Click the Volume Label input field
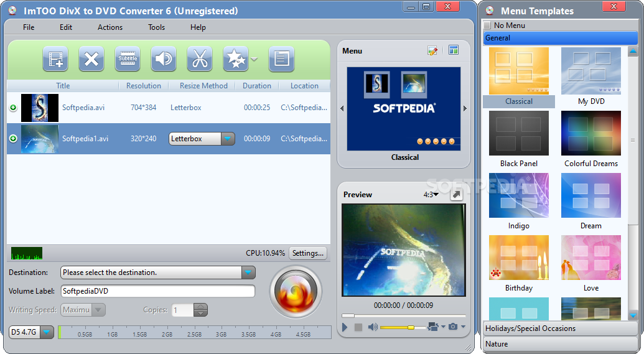The width and height of the screenshot is (644, 354). (x=157, y=291)
